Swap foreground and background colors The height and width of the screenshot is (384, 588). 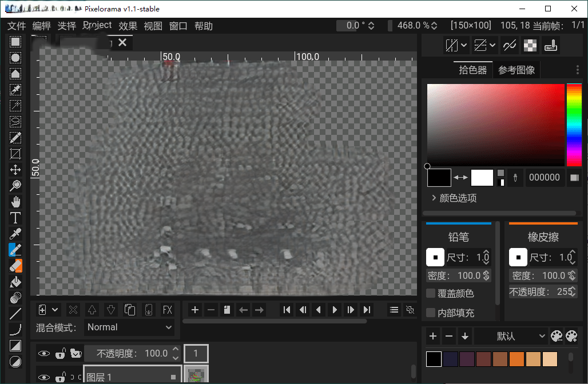point(460,178)
